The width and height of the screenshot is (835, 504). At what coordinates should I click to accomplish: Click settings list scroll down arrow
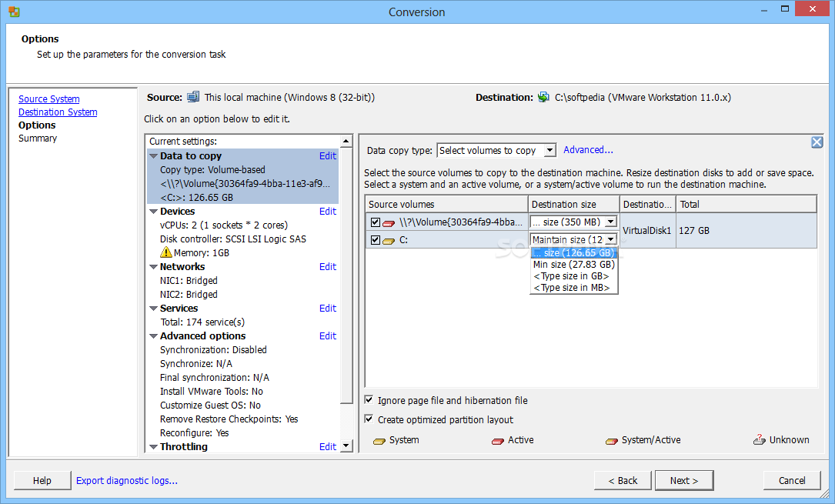[x=346, y=446]
